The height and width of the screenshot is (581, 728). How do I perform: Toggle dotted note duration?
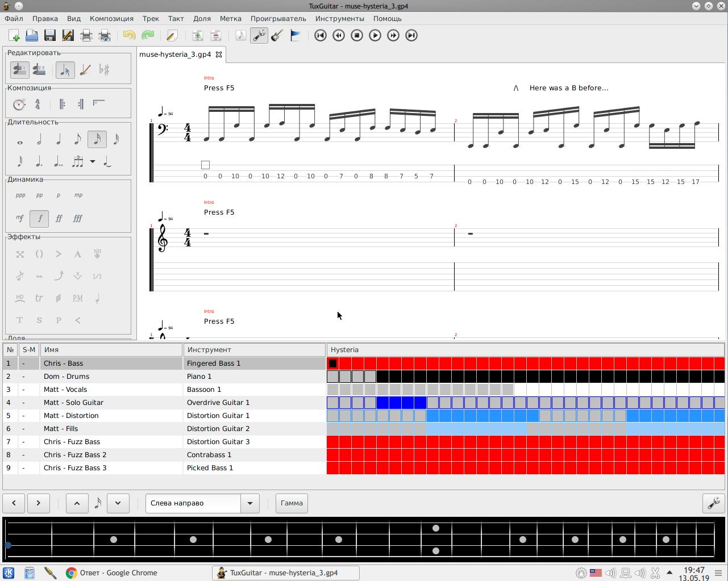tap(39, 162)
